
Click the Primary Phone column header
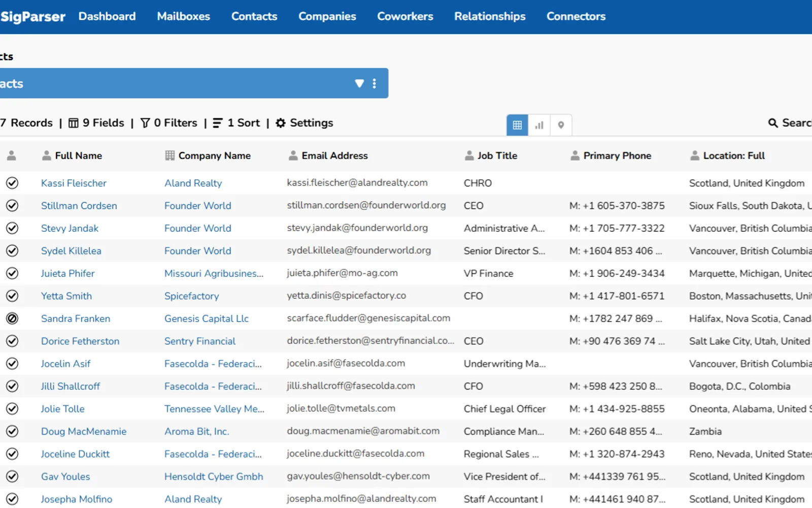[x=611, y=155]
